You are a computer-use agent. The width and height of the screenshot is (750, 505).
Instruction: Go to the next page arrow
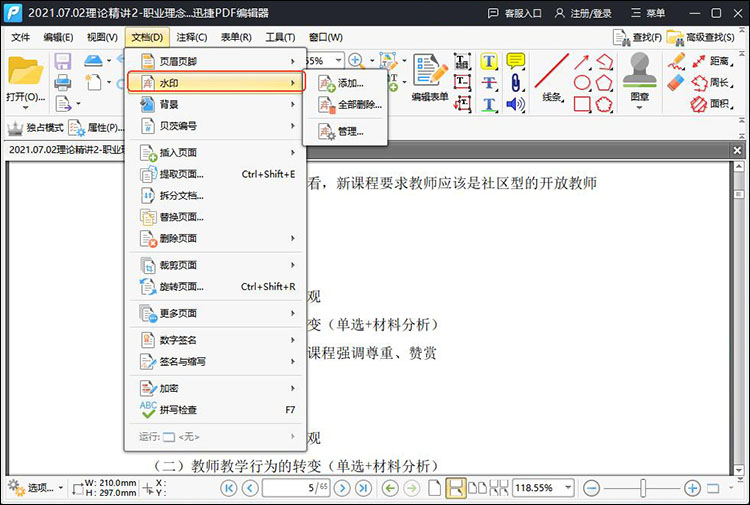[342, 488]
